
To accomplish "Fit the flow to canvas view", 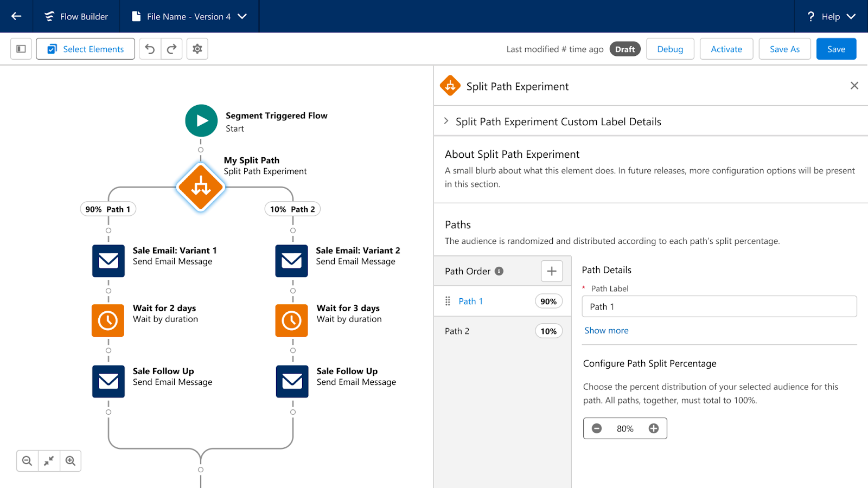I will click(x=49, y=461).
